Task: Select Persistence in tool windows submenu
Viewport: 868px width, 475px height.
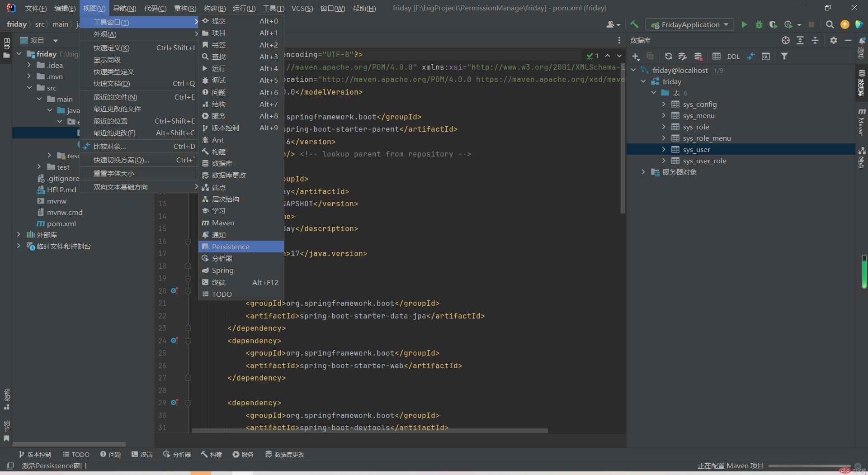Action: (241, 247)
